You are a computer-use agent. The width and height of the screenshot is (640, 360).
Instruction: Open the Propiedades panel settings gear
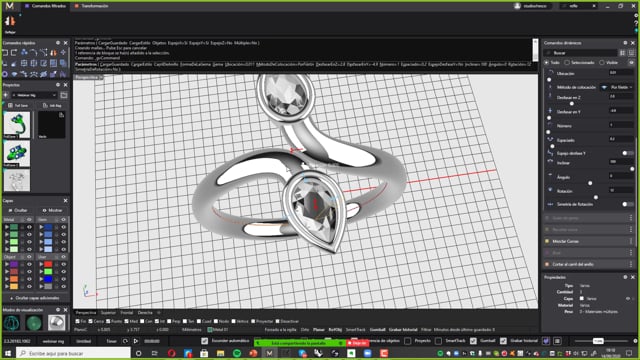tap(625, 277)
